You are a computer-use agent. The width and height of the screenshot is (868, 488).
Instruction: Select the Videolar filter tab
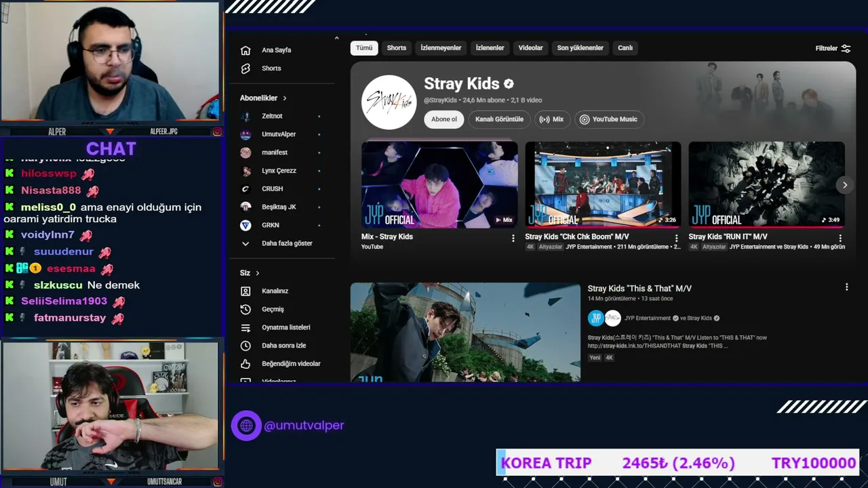click(x=530, y=48)
